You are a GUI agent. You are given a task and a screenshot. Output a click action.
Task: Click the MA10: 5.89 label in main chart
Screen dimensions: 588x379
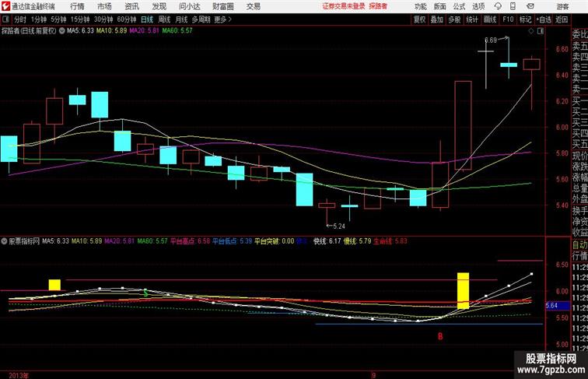[111, 31]
